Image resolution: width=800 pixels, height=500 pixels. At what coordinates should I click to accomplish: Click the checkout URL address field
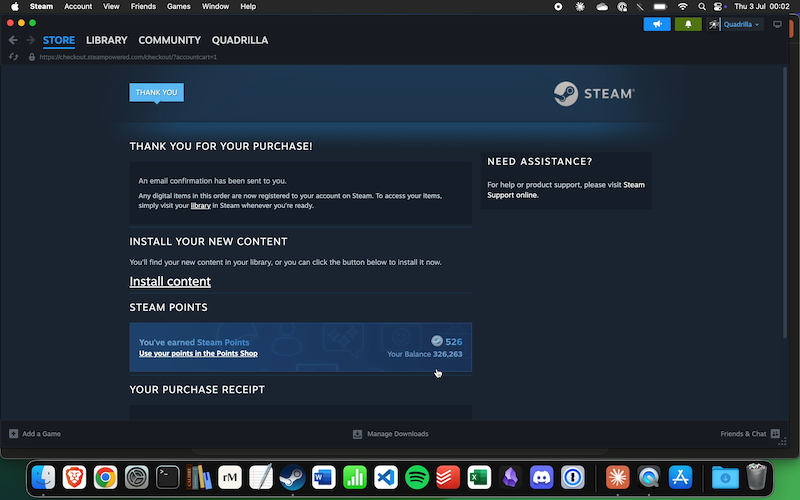pyautogui.click(x=128, y=57)
